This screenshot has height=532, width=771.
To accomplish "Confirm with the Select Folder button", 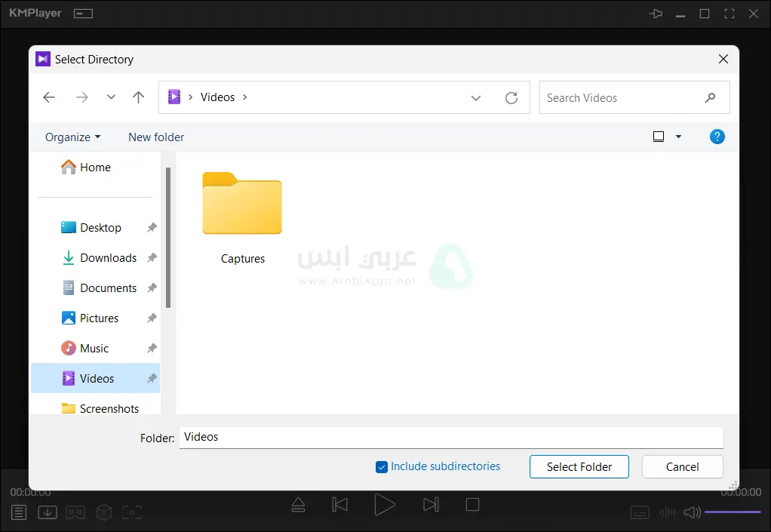I will [x=579, y=466].
